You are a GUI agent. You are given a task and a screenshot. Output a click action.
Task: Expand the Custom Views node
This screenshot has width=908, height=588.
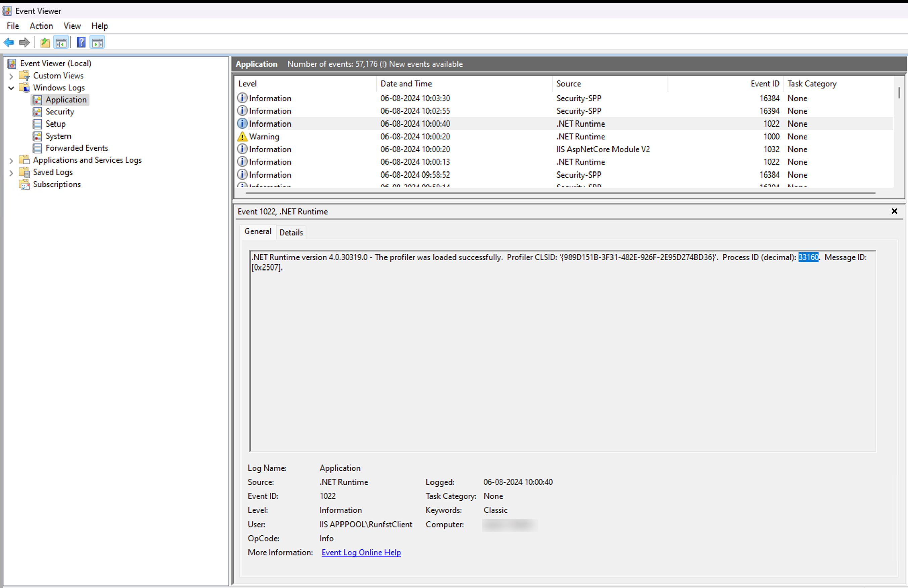11,76
